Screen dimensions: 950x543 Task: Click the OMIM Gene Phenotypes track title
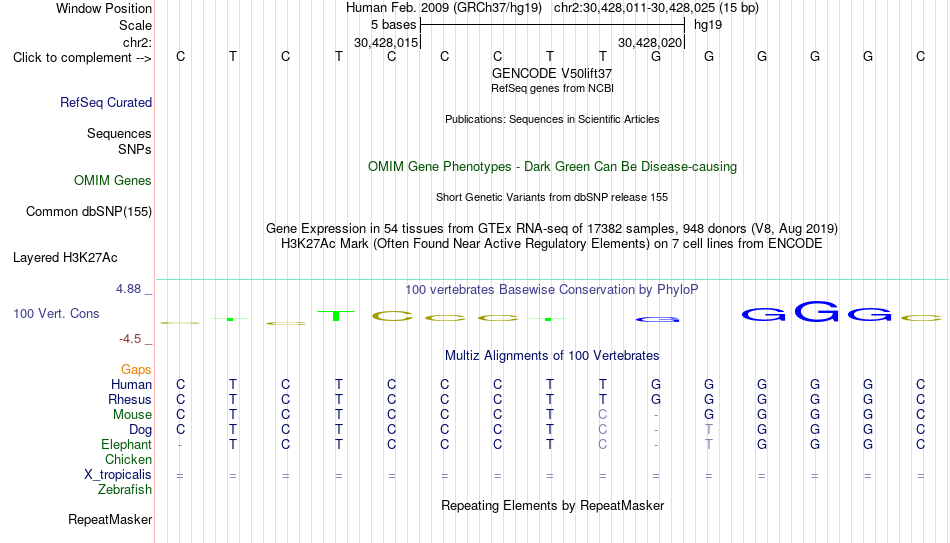(x=553, y=167)
